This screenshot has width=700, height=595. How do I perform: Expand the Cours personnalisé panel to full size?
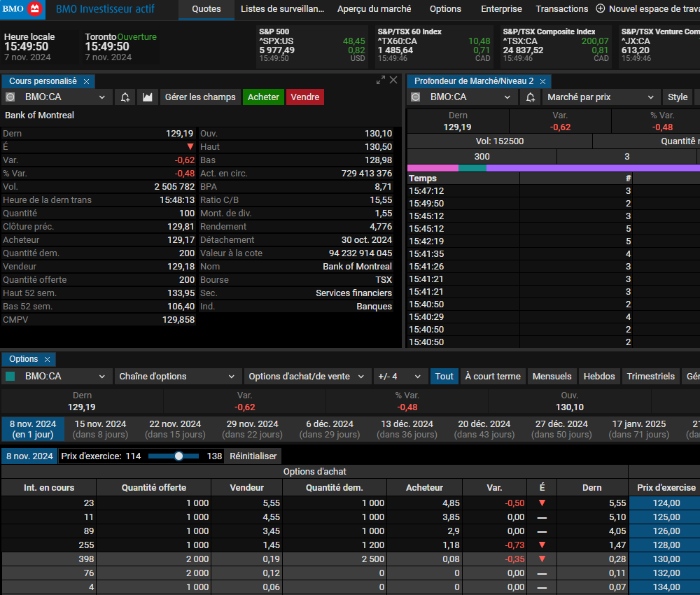click(380, 80)
